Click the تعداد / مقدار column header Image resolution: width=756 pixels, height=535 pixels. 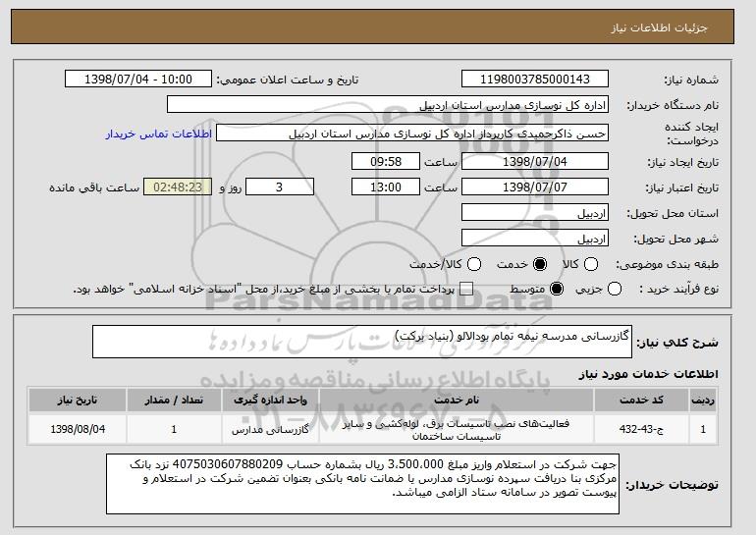click(174, 401)
